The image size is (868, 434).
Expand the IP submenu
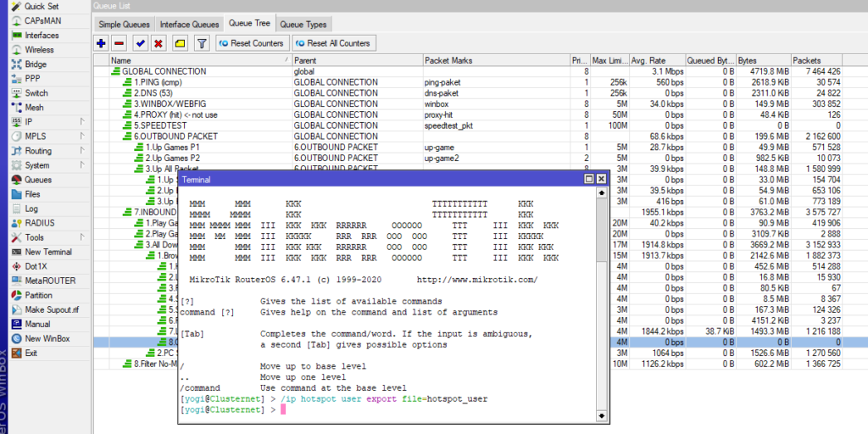click(x=31, y=122)
